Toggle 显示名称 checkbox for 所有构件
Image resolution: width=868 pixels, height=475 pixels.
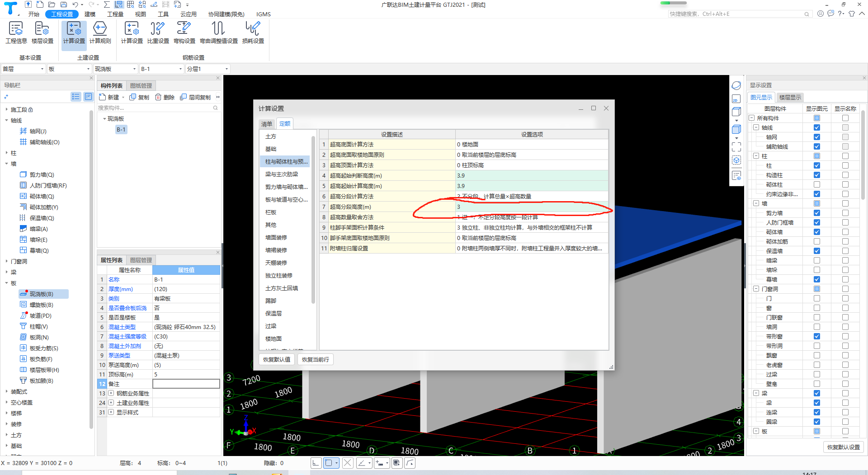pos(845,118)
